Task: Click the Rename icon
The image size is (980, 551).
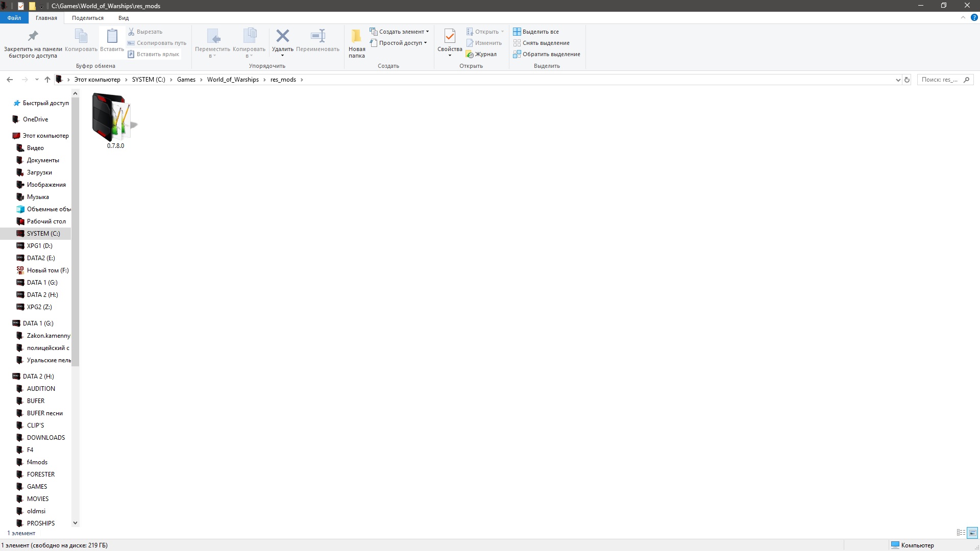Action: (x=317, y=36)
